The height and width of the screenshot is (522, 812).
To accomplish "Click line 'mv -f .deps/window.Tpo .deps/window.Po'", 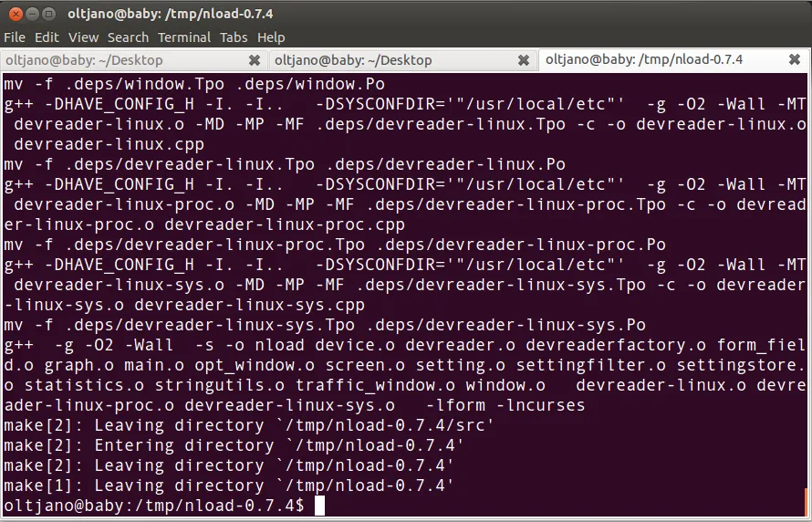I will (194, 84).
